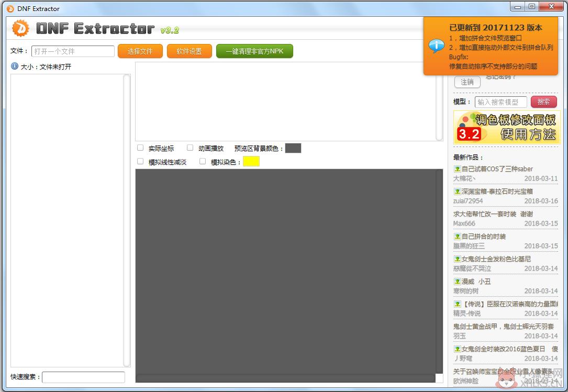568x392 pixels.
Task: Click image icon next to saber cosplay post
Action: 457,169
